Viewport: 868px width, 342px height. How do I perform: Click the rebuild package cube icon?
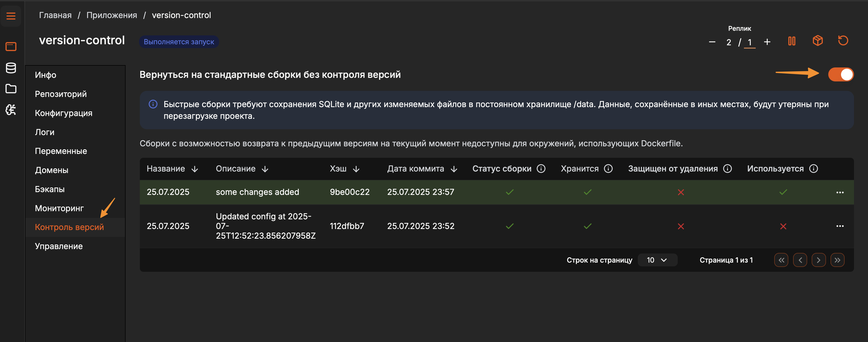coord(818,41)
